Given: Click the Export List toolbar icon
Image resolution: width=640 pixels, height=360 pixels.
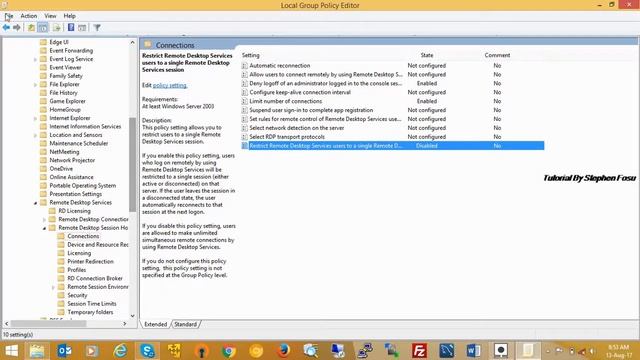Looking at the screenshot, I should [x=57, y=27].
